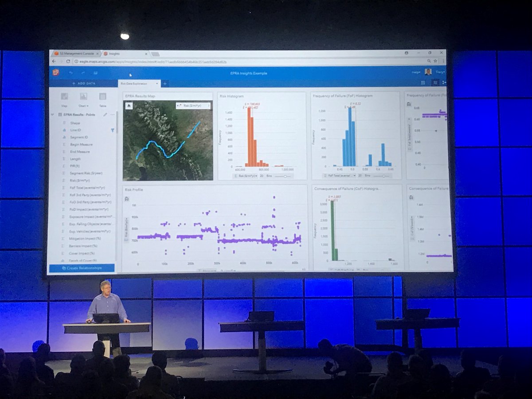
Task: Open the Help dropdown in the header
Action: [415, 72]
